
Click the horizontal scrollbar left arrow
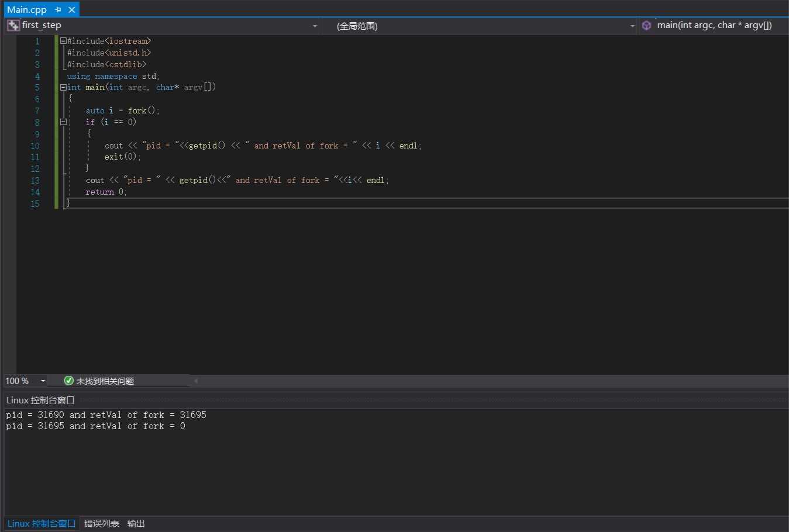pyautogui.click(x=196, y=381)
